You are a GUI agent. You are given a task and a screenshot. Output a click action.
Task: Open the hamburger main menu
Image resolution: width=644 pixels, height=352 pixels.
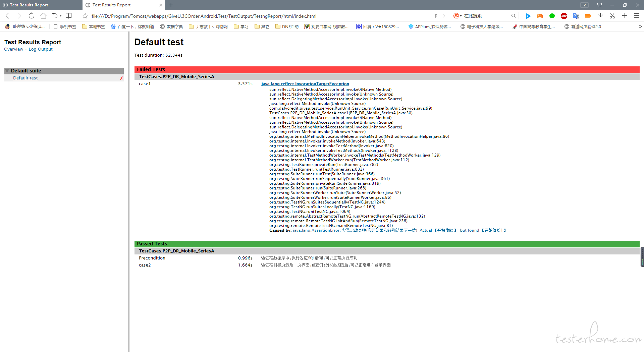click(636, 16)
